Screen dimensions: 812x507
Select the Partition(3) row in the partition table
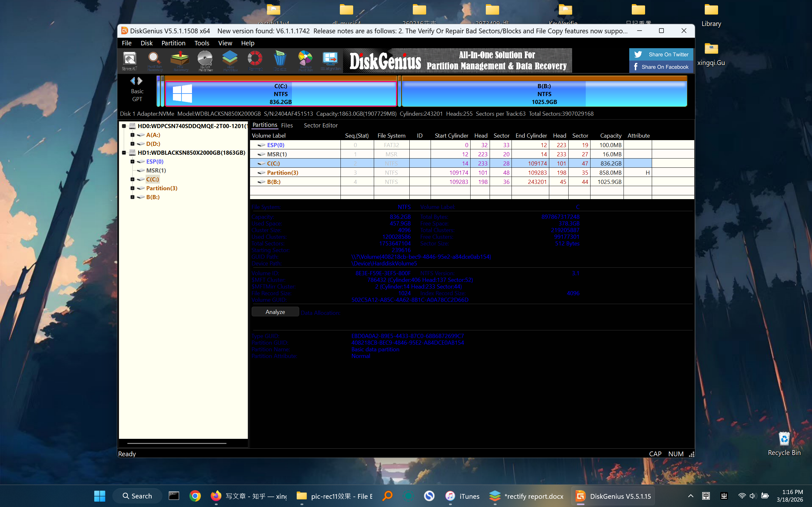pyautogui.click(x=472, y=172)
